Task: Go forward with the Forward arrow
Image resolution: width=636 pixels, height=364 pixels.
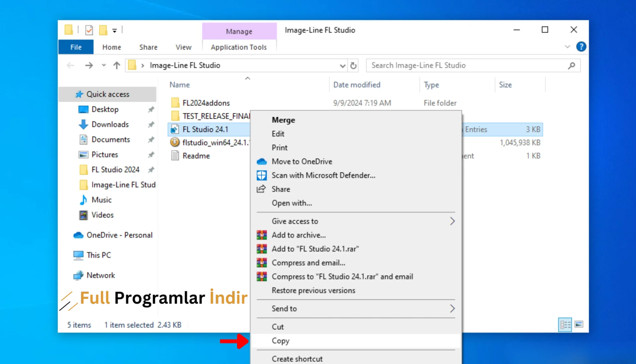Action: (89, 66)
